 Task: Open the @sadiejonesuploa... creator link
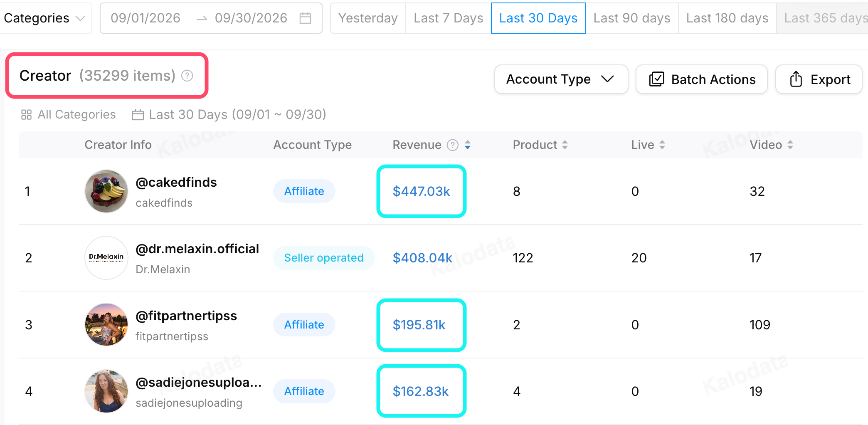pos(199,382)
